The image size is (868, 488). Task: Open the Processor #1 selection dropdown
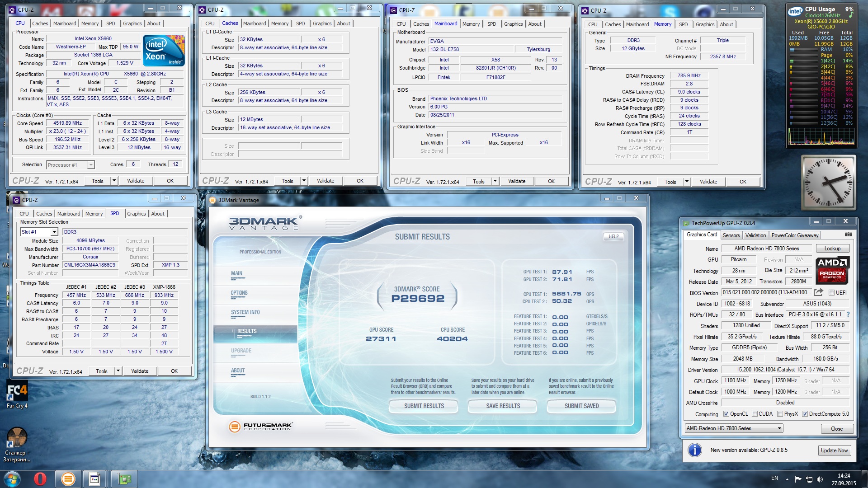(x=90, y=165)
